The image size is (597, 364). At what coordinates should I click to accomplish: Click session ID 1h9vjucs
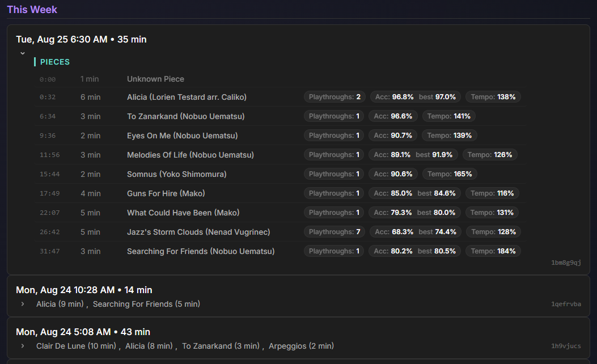[566, 346]
